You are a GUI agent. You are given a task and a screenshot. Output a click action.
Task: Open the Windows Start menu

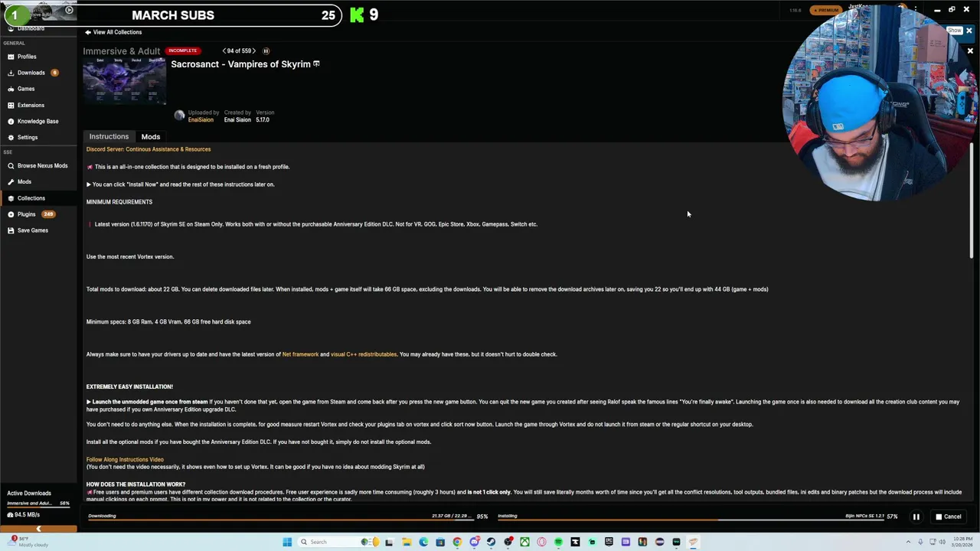pyautogui.click(x=287, y=542)
